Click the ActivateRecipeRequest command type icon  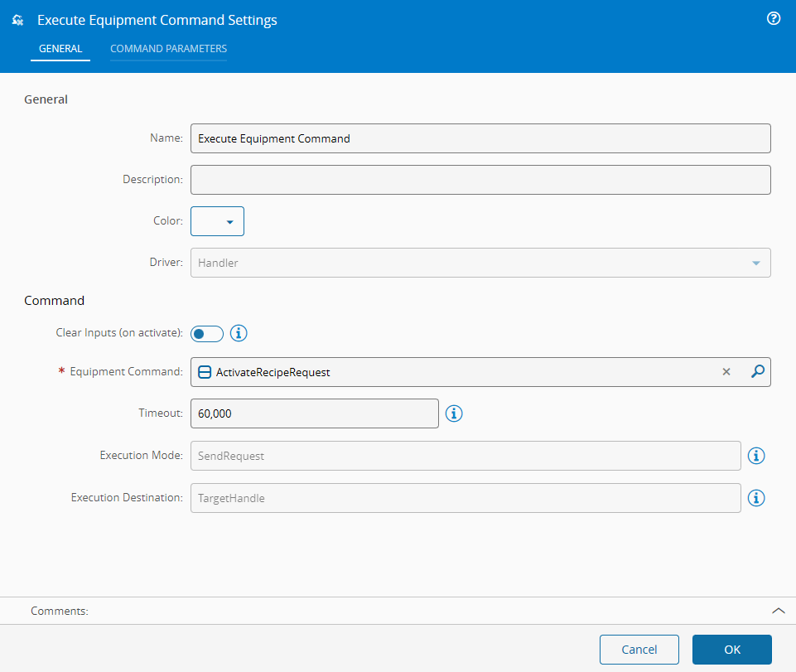click(204, 372)
